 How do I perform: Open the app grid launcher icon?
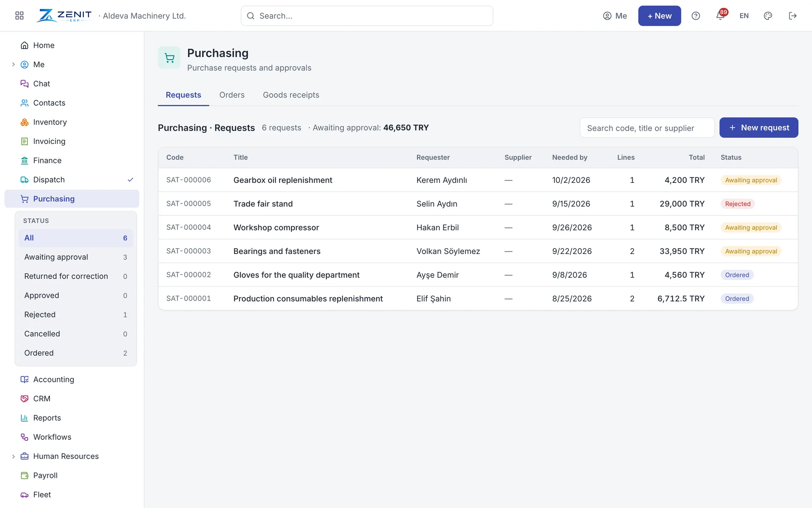pos(19,16)
